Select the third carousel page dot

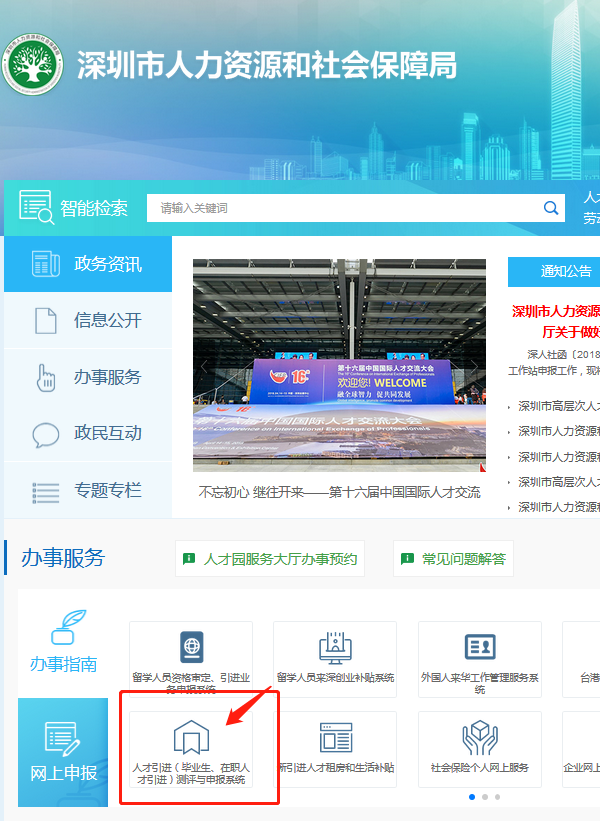click(x=497, y=797)
